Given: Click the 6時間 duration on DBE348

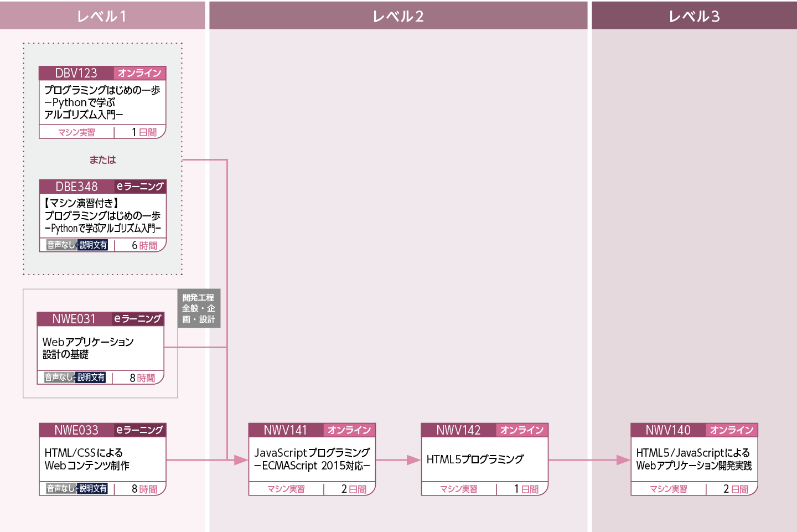Looking at the screenshot, I should 144,246.
